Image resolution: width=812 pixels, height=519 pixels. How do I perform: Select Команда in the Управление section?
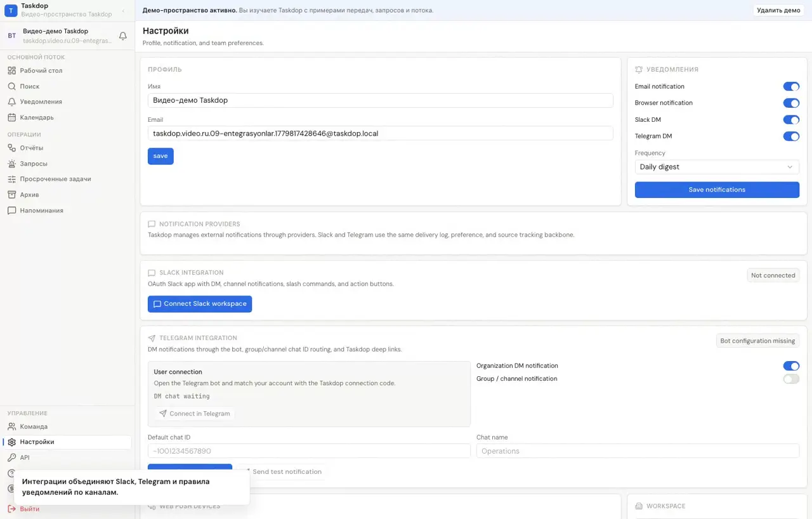pos(34,426)
